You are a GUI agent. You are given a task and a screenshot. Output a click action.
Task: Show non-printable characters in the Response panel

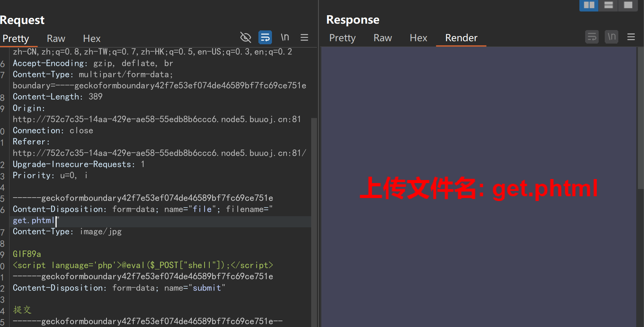(611, 37)
